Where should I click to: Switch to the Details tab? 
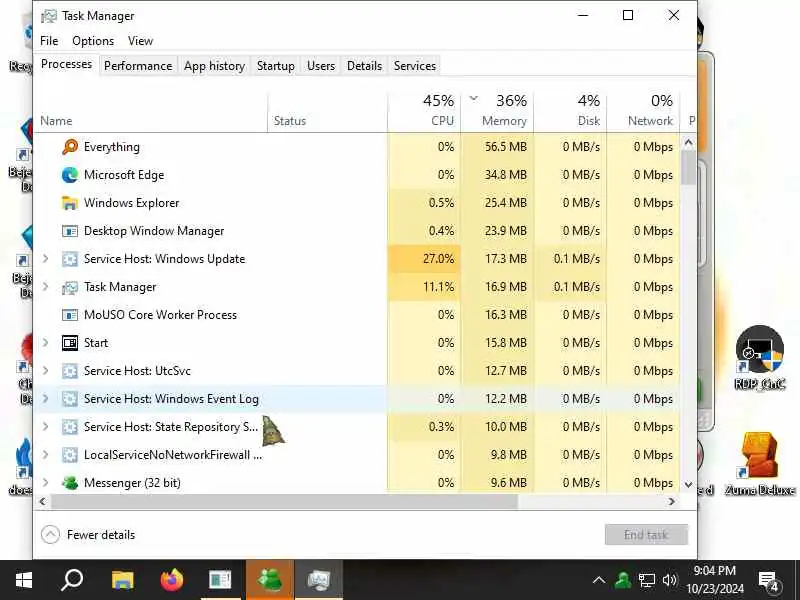[x=364, y=66]
